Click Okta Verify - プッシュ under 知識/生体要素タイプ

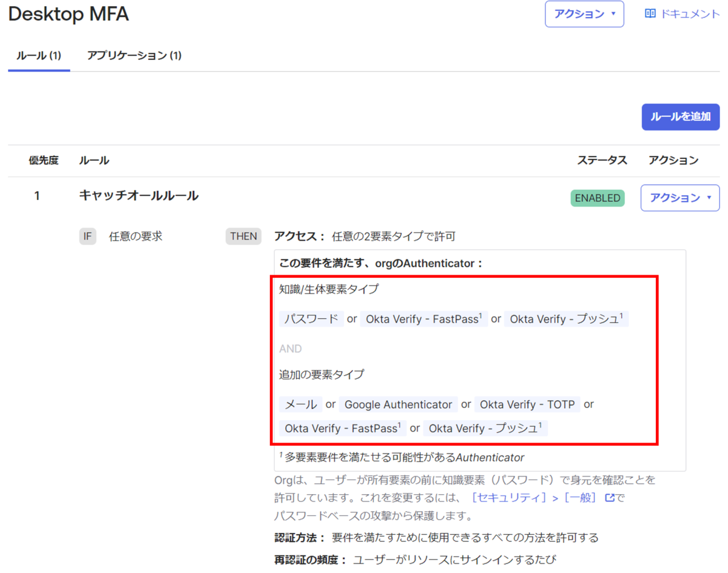tap(566, 319)
